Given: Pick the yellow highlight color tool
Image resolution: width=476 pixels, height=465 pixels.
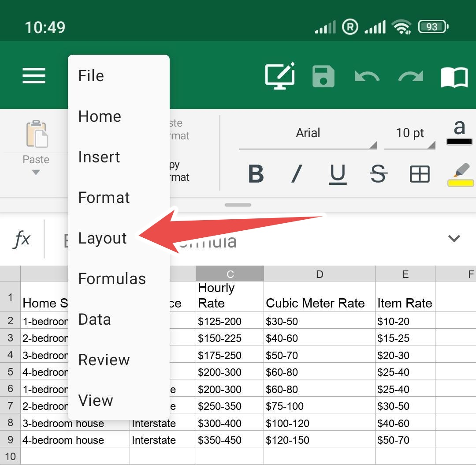Looking at the screenshot, I should (461, 175).
